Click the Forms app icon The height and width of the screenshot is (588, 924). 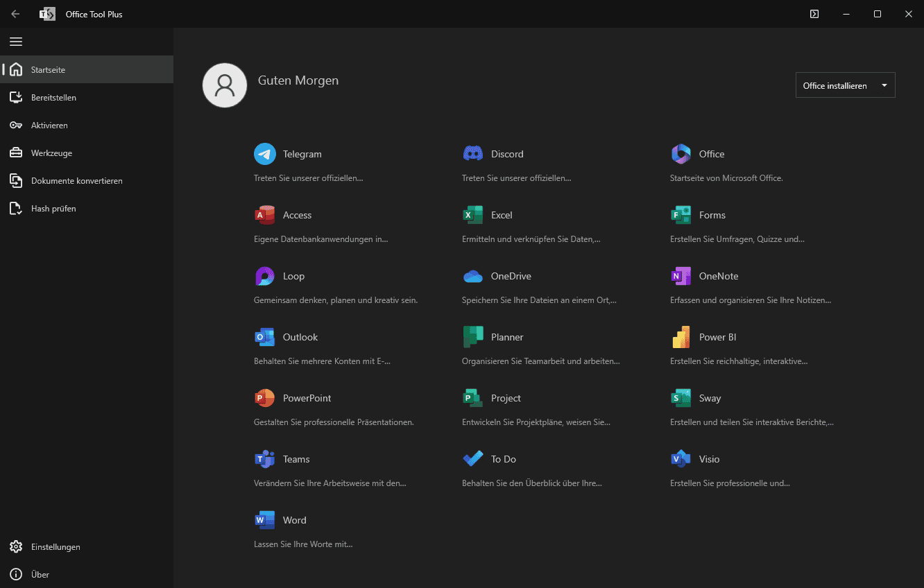(681, 215)
